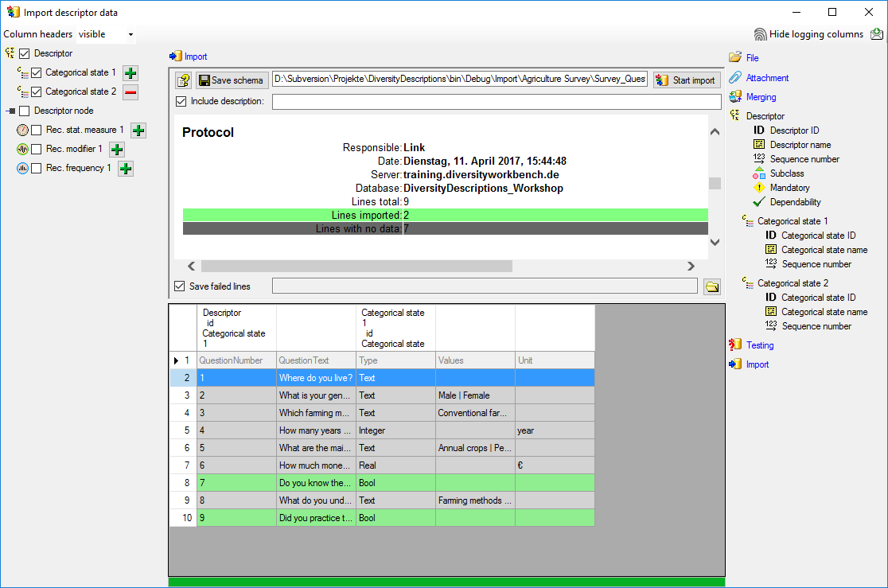Click the plus icon next to Rec. frequency 1
This screenshot has width=888, height=588.
pos(126,169)
